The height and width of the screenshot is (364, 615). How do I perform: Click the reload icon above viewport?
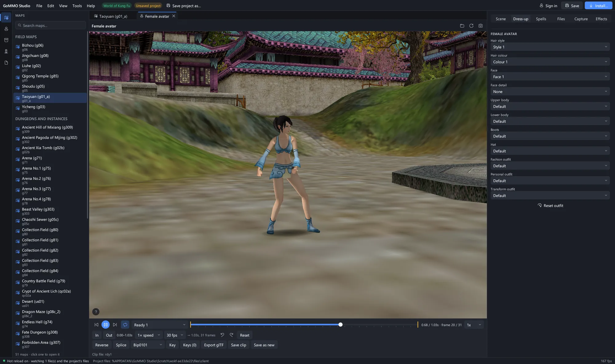(471, 26)
